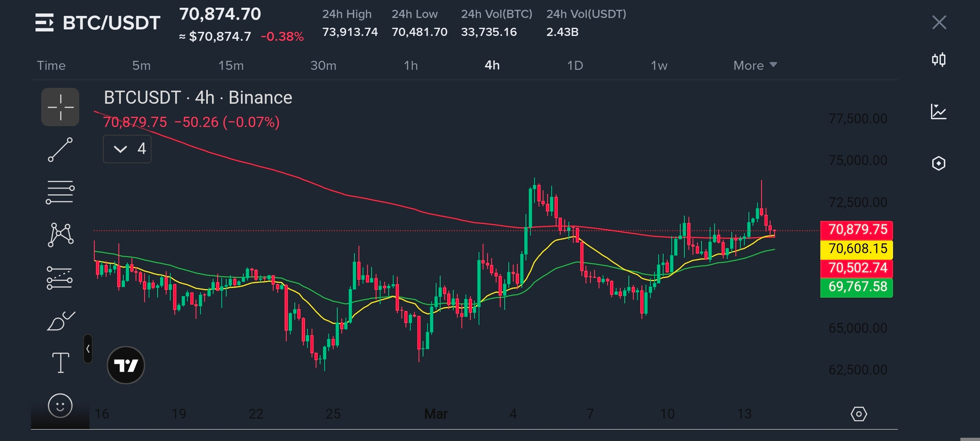Toggle candlestick chart type icon
The height and width of the screenshot is (441, 980).
click(938, 60)
